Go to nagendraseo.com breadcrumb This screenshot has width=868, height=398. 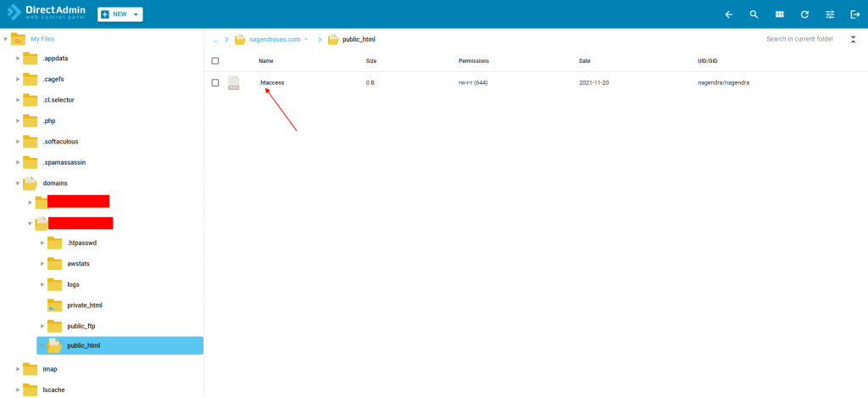275,39
